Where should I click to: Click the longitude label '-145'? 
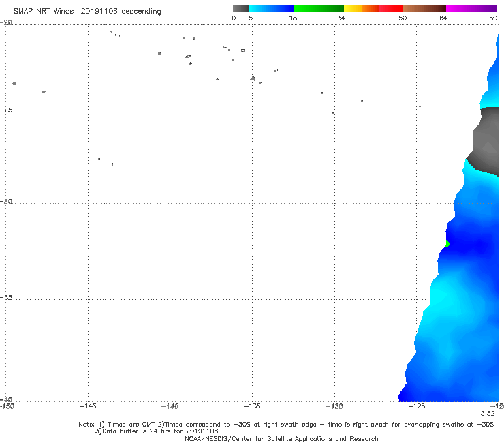(x=88, y=406)
